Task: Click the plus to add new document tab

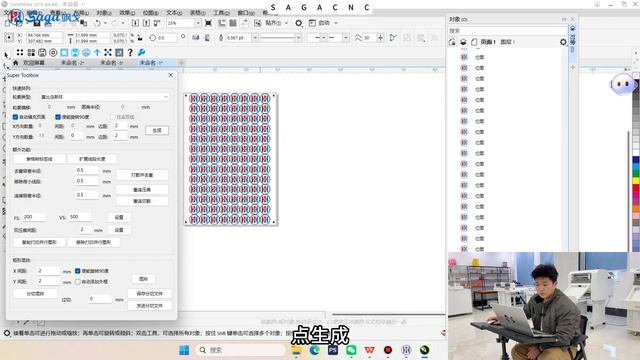Action: [181, 63]
